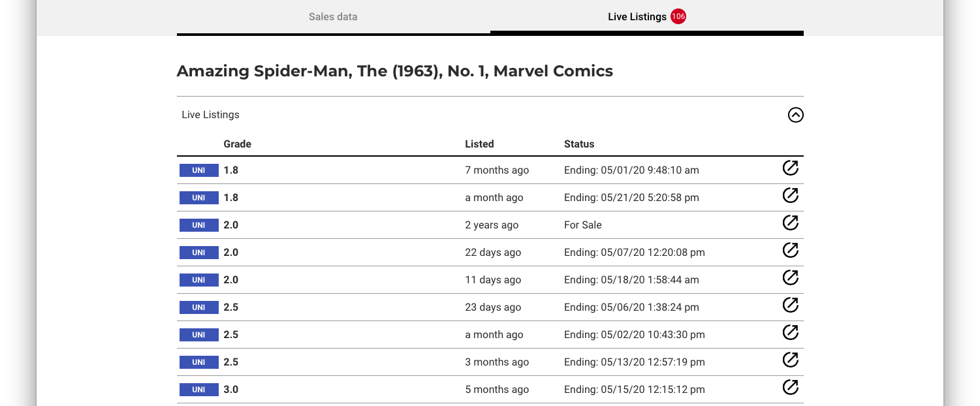Open external link for listing ending 05/13/20
Image resolution: width=980 pixels, height=406 pixels.
click(790, 360)
